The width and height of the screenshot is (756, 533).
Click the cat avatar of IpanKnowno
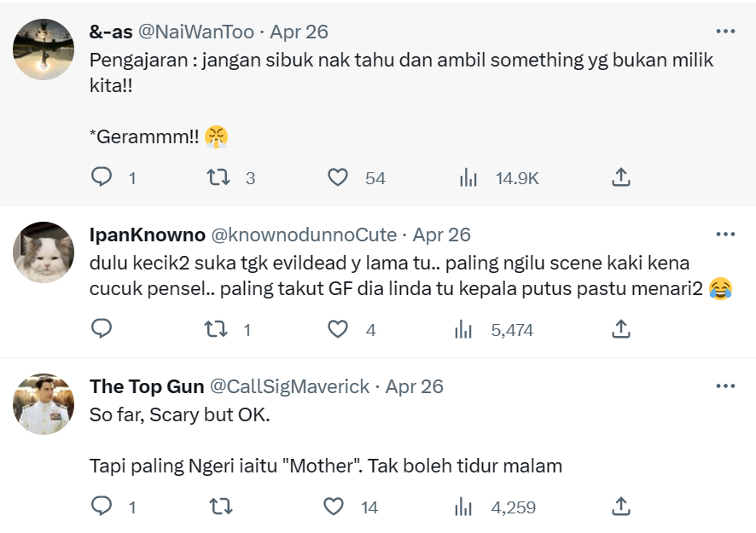pos(44,252)
